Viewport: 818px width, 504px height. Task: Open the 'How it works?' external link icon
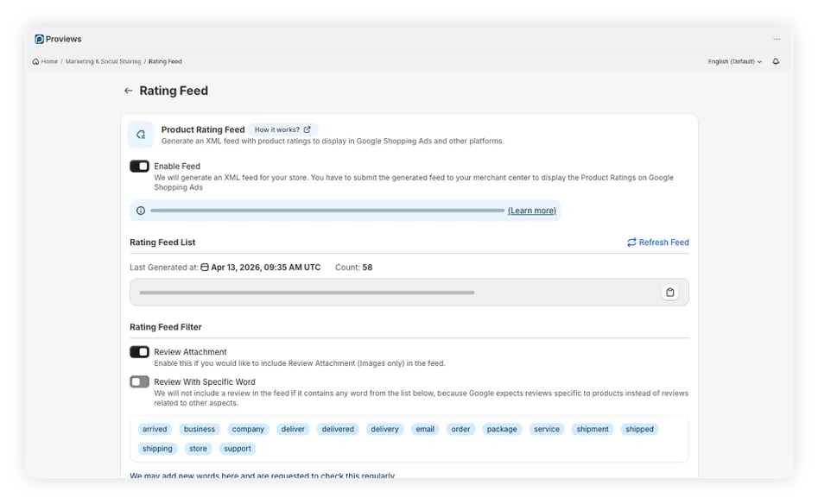click(308, 129)
